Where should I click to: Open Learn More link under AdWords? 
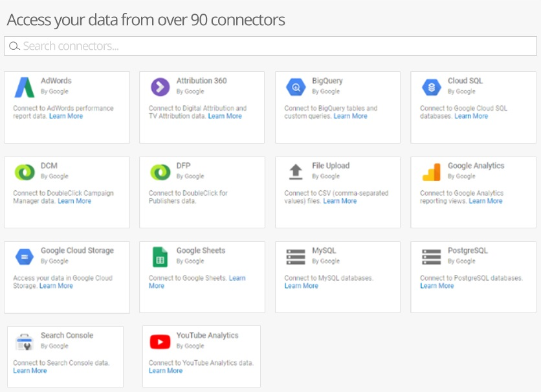tap(66, 116)
